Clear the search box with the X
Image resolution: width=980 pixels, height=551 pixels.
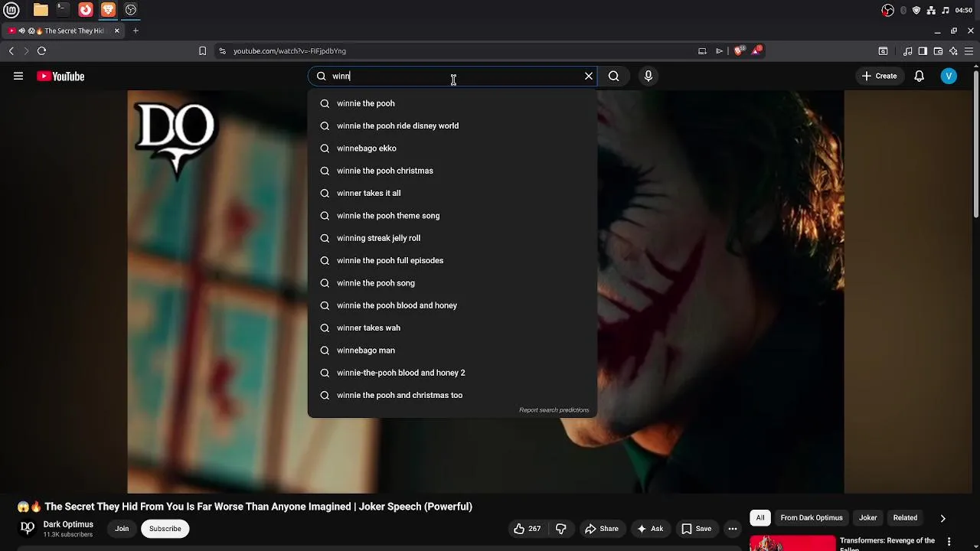pos(589,76)
